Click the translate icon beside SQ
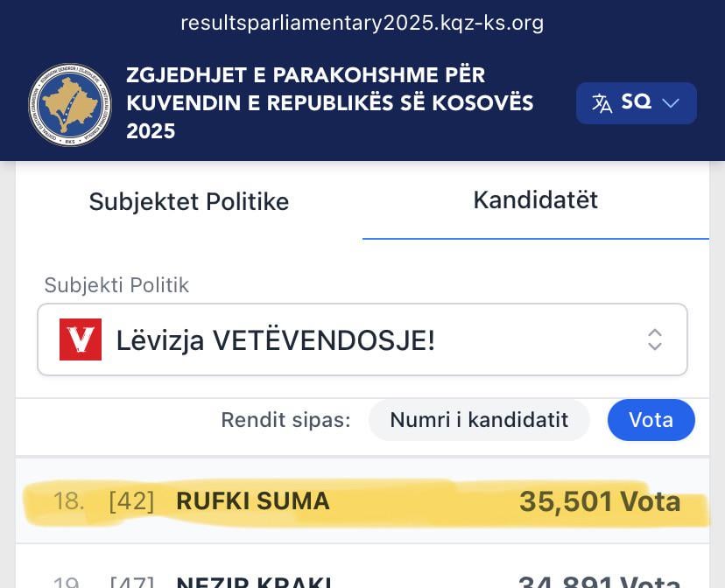Screen dimensions: 725x588 coord(602,102)
